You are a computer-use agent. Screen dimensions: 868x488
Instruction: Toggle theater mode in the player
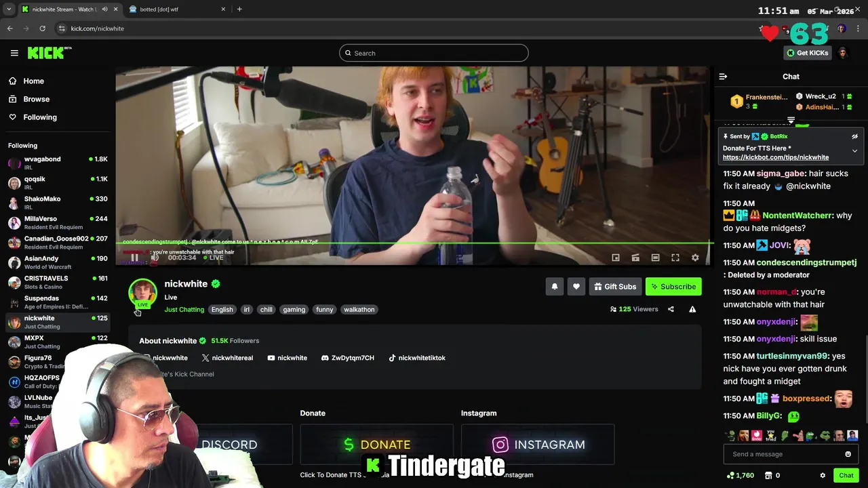point(655,258)
